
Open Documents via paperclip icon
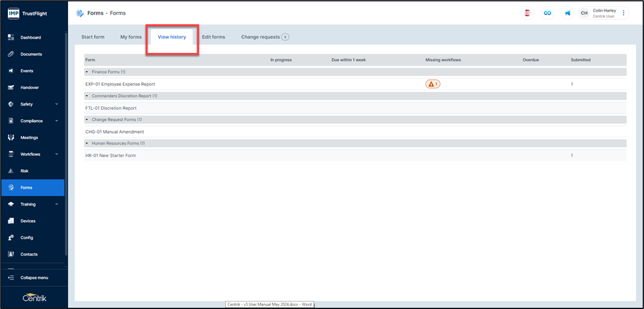[x=10, y=54]
